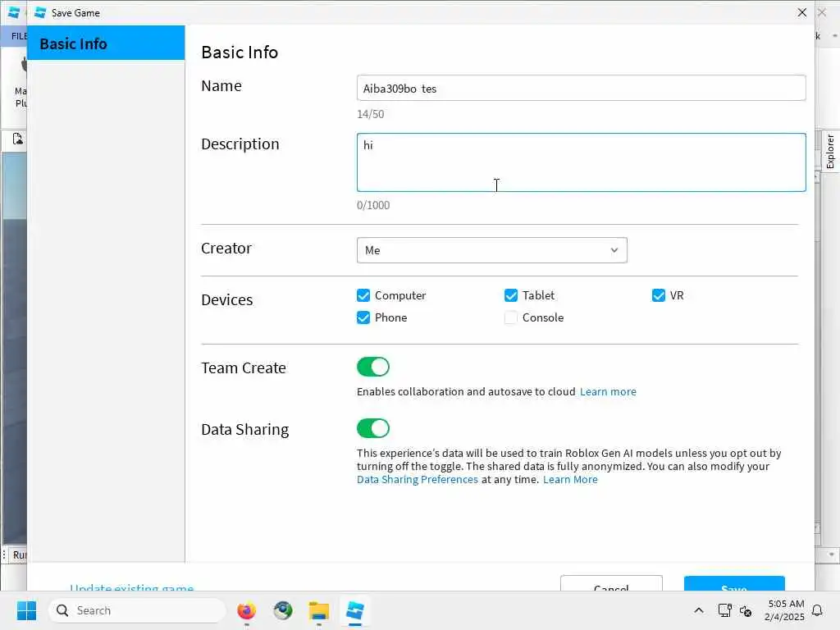Click the document icon in Studio tab bar

(18, 139)
